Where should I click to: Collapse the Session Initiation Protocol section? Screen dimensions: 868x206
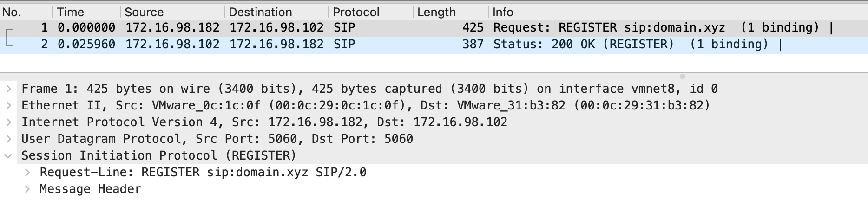[x=8, y=156]
